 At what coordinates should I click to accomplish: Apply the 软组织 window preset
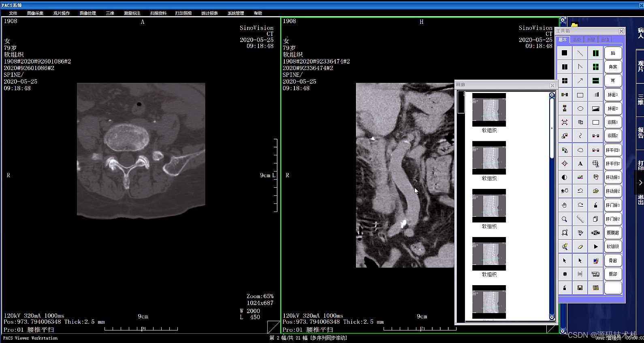pyautogui.click(x=613, y=246)
